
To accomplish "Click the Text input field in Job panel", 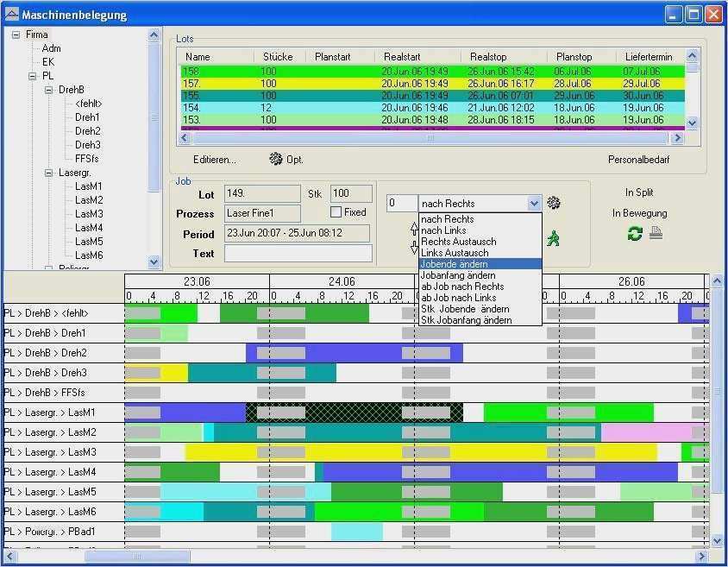I will (x=298, y=254).
